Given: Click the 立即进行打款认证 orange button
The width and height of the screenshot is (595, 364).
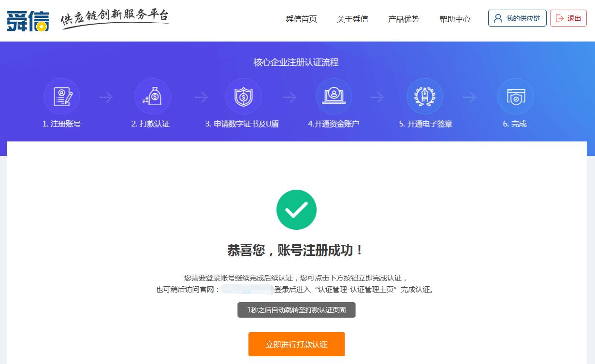Looking at the screenshot, I should click(x=296, y=344).
